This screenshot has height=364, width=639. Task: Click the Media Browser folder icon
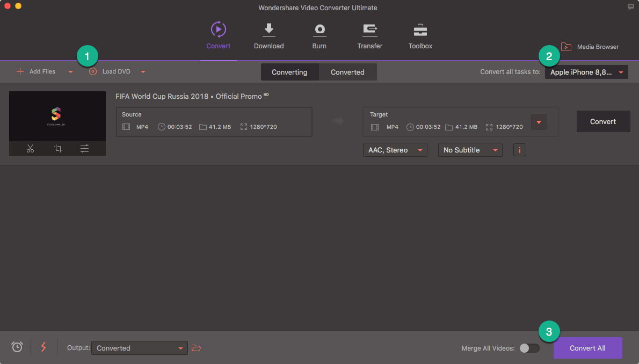tap(566, 47)
